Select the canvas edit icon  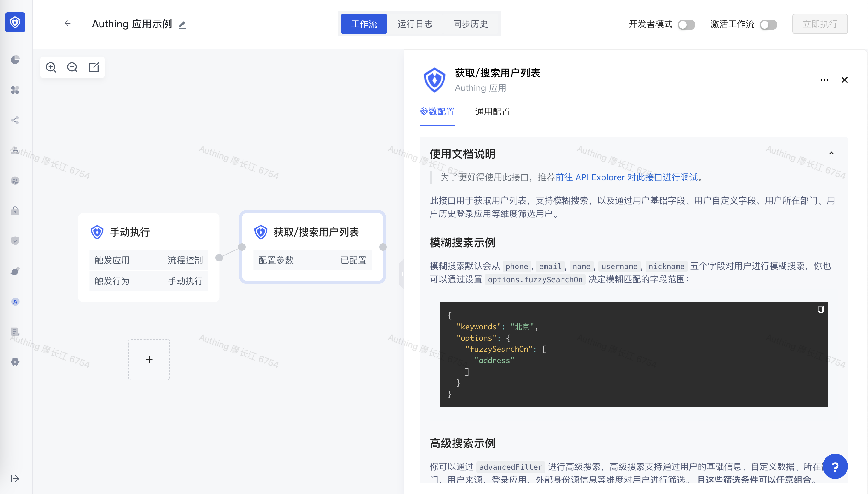[x=94, y=67]
